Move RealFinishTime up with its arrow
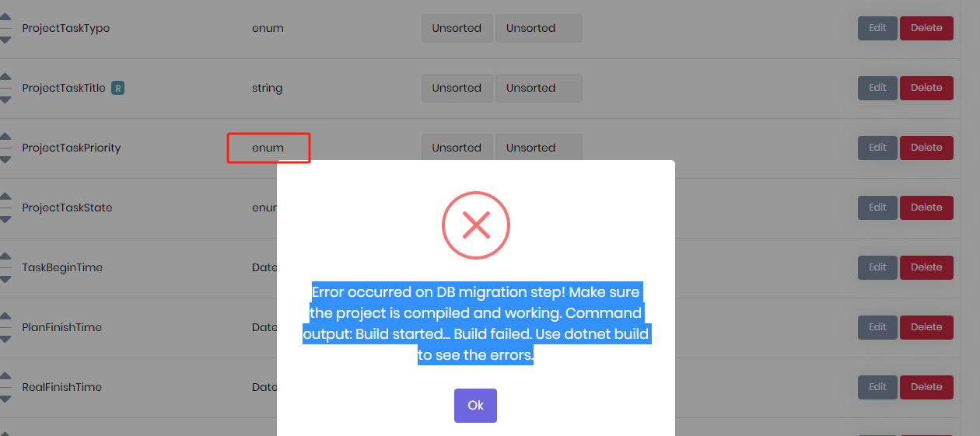Viewport: 980px width, 436px height. click(5, 375)
